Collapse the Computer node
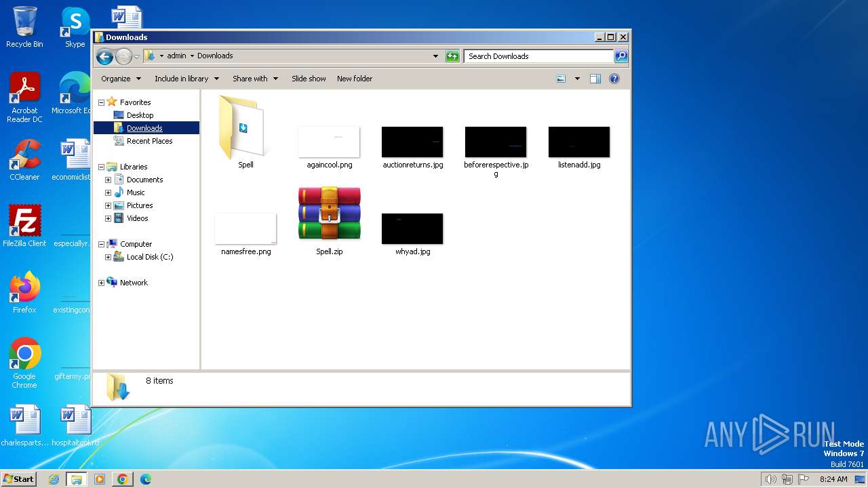Screen dimensions: 868x488 (102, 244)
